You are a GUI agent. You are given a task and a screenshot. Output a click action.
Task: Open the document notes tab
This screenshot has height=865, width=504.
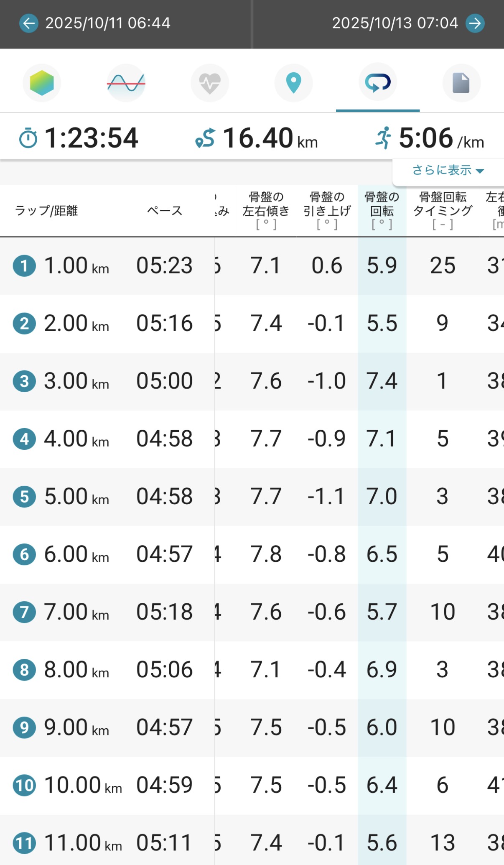[x=461, y=83]
